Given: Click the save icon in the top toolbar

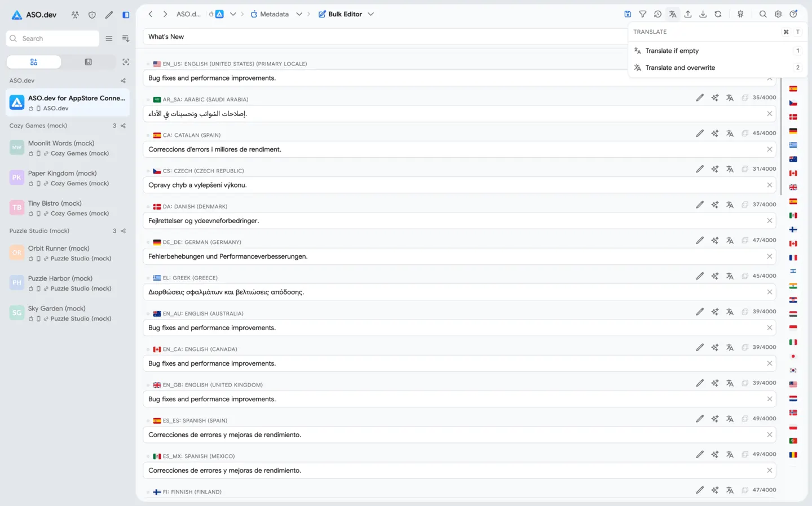Looking at the screenshot, I should coord(628,14).
